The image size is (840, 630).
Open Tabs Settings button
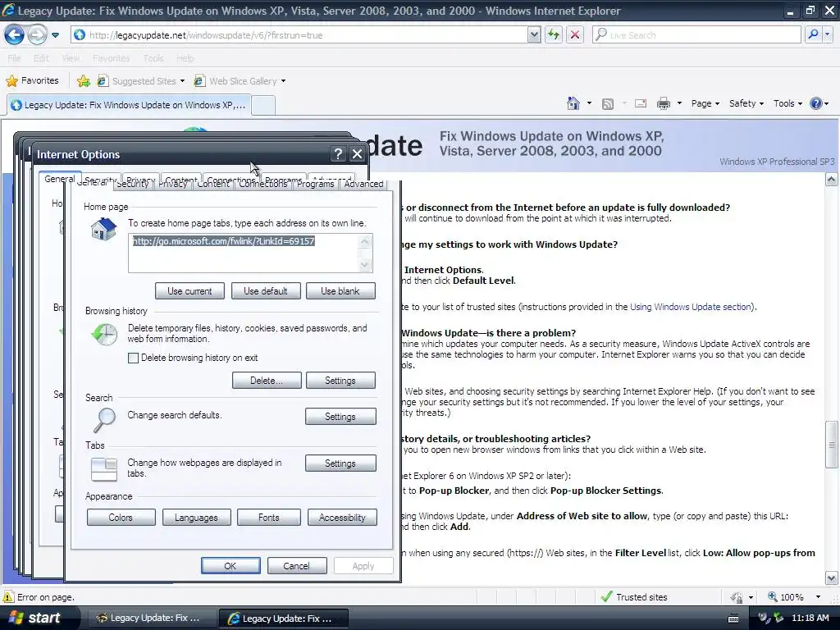tap(340, 463)
